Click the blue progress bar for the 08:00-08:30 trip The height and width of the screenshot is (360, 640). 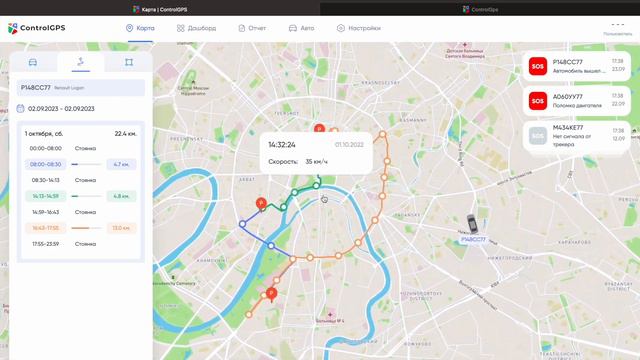point(86,164)
